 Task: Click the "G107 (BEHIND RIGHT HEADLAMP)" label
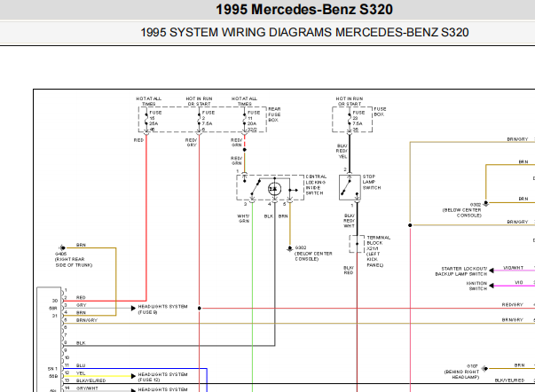[461, 372]
